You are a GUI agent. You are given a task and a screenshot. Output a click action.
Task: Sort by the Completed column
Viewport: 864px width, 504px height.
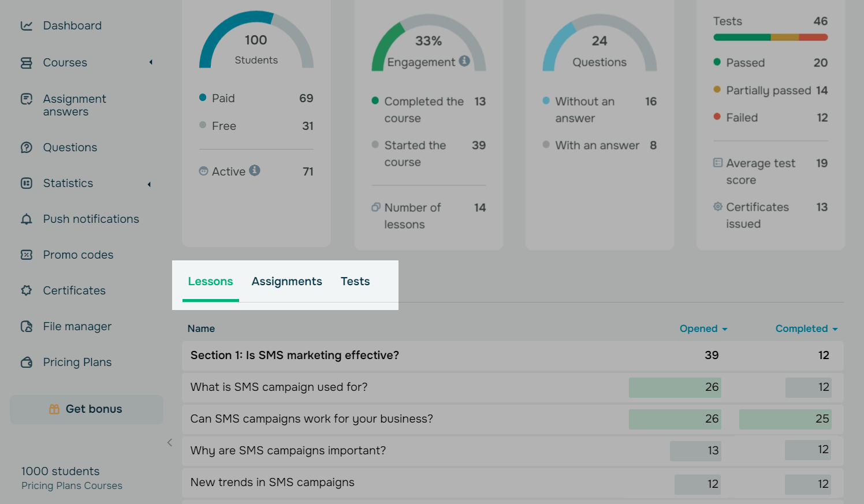coord(806,329)
